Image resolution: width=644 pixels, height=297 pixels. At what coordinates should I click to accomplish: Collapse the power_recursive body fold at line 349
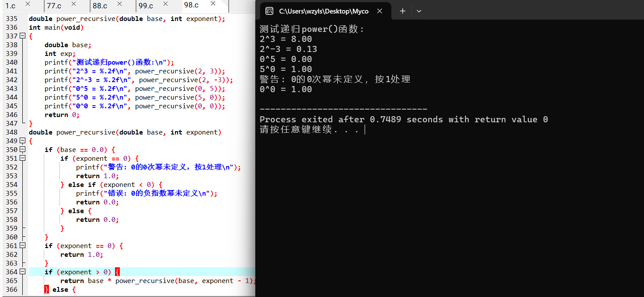tap(23, 141)
